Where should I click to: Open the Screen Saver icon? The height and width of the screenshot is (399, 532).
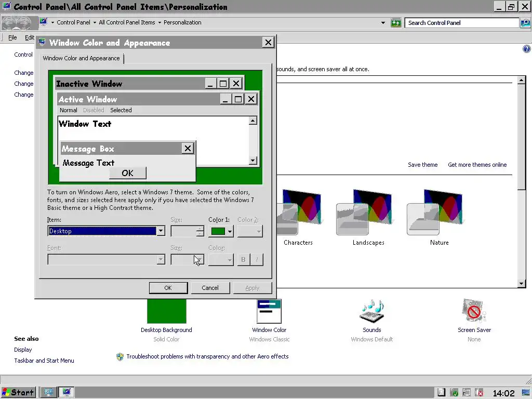coord(474,311)
